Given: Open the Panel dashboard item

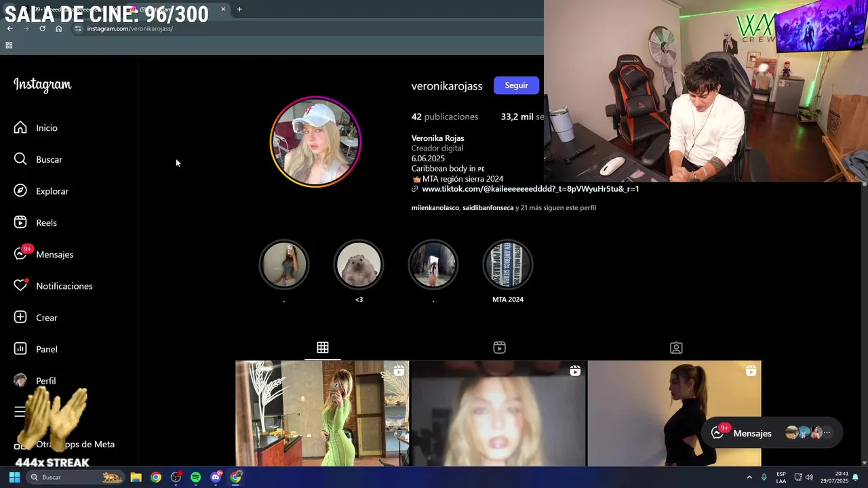Looking at the screenshot, I should click(x=36, y=349).
